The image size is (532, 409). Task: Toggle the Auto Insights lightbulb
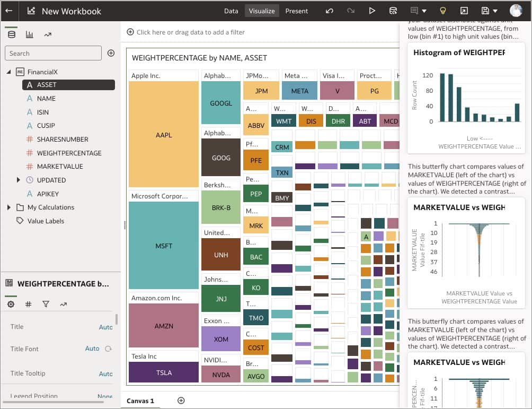(442, 11)
